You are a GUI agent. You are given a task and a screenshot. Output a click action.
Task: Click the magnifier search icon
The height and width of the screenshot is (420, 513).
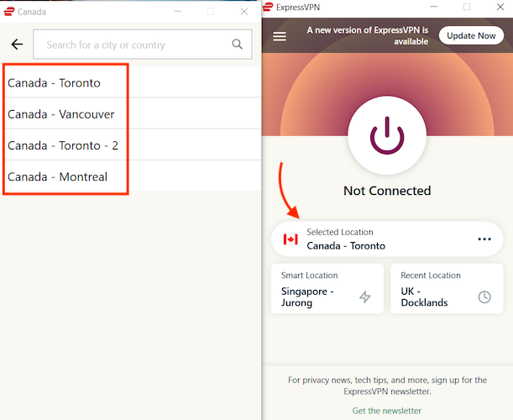tap(238, 45)
